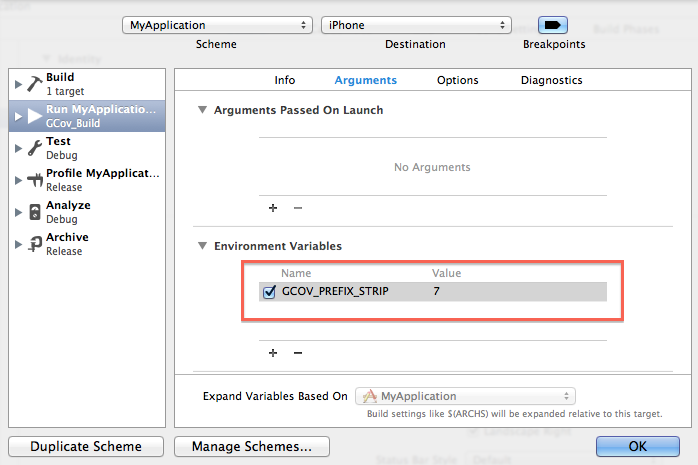Click the Archive icon in sidebar
The width and height of the screenshot is (698, 465).
coord(34,244)
